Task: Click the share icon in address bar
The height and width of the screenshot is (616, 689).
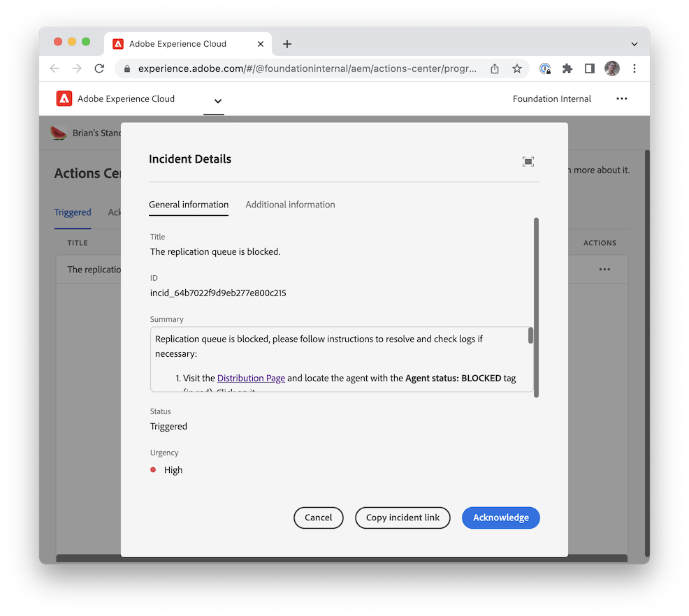Action: pyautogui.click(x=495, y=68)
